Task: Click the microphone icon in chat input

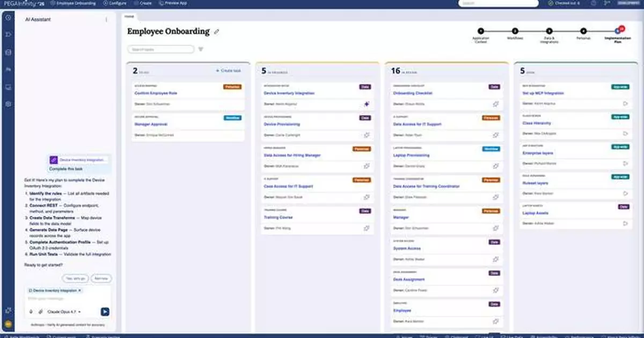Action: click(31, 311)
